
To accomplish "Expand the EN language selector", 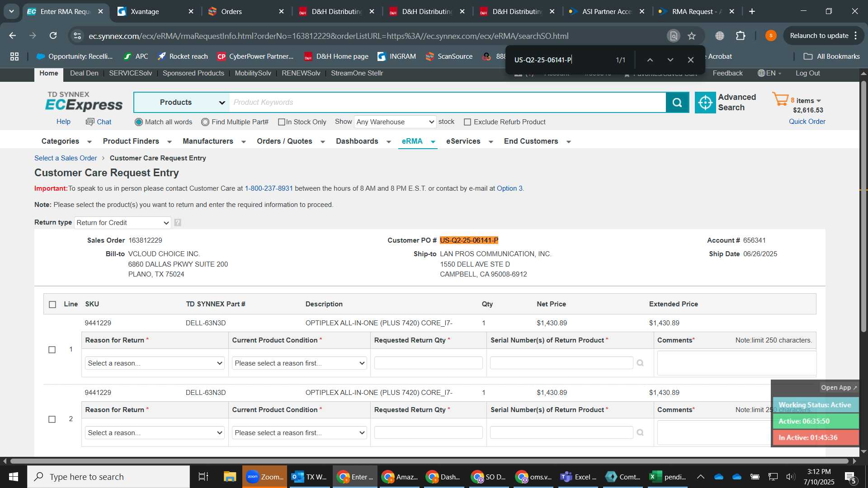I will tap(769, 73).
